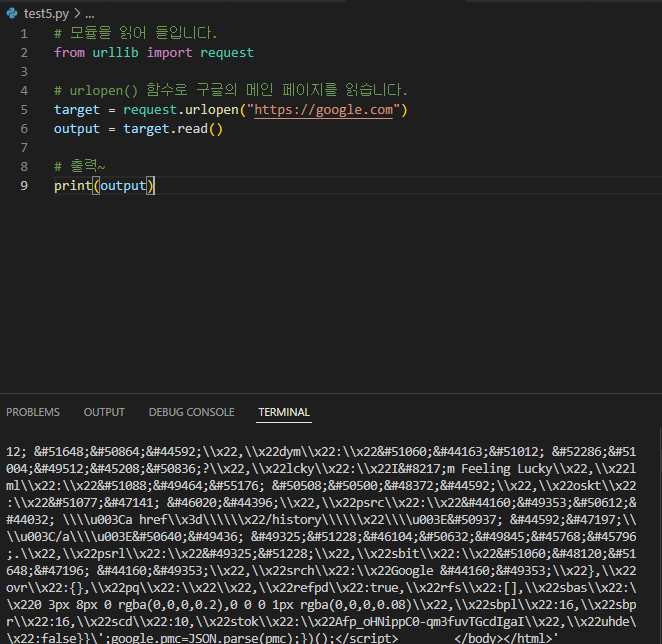Click line number 2 in the gutter
Screen dimensions: 662x644
click(x=24, y=53)
